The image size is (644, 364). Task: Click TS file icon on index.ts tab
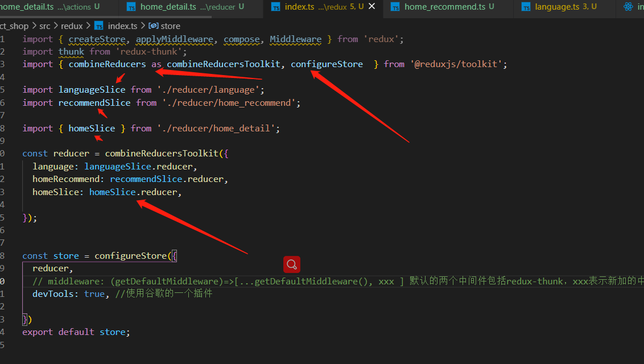point(275,7)
